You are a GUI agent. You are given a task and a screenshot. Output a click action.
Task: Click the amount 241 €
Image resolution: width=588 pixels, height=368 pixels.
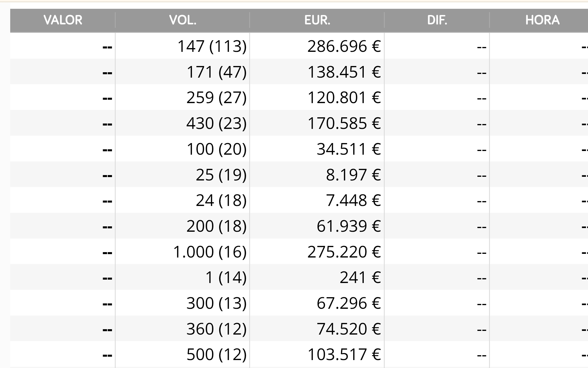[360, 277]
